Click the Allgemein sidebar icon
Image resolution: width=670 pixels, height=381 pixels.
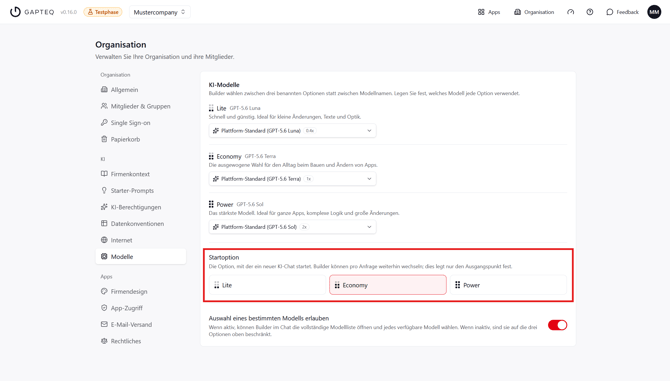click(x=104, y=89)
